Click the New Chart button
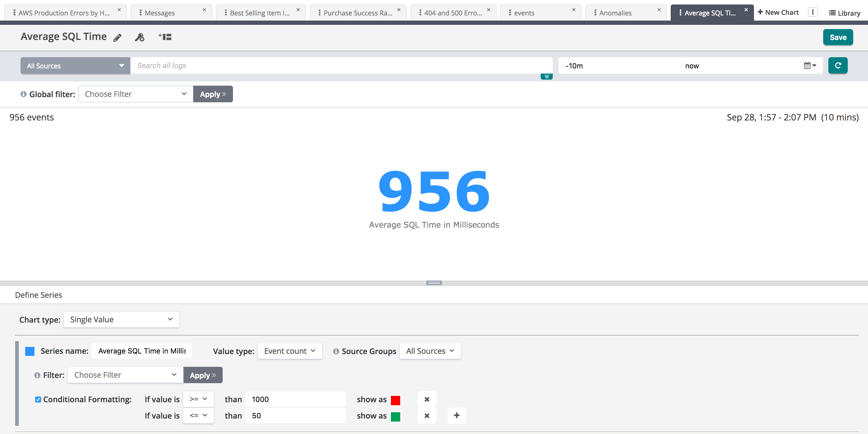This screenshot has width=868, height=434. (x=778, y=12)
